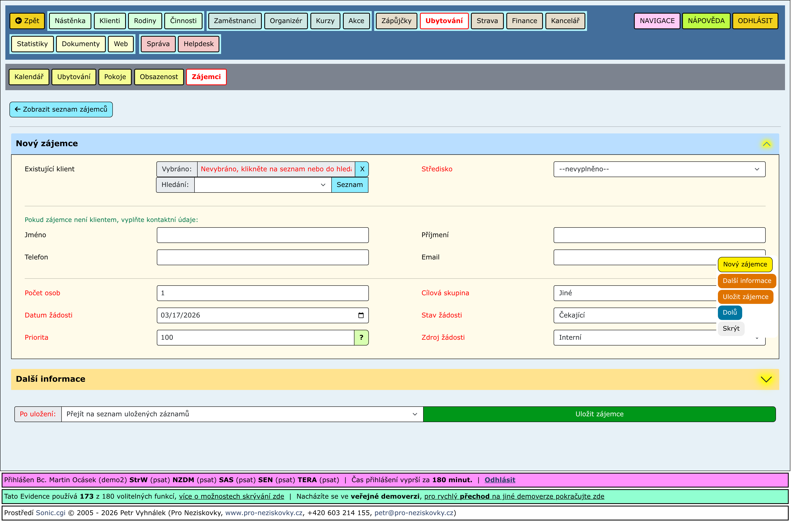Click the Dolů floating button

730,313
